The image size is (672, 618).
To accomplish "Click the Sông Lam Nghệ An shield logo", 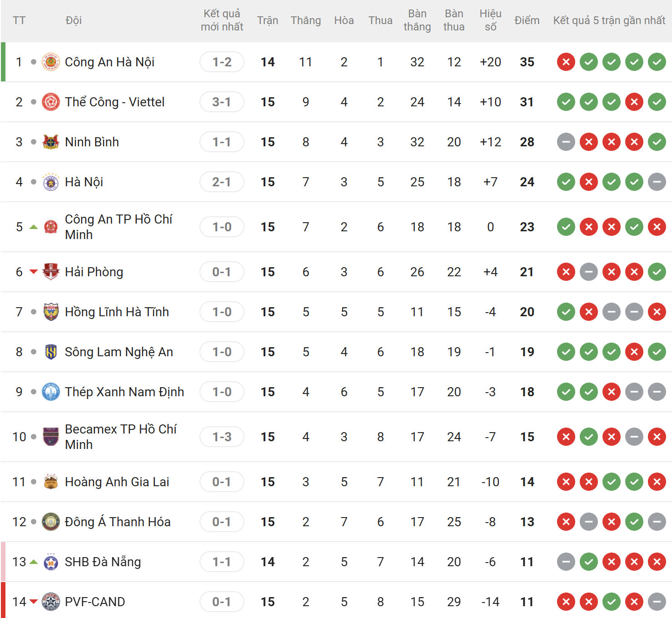I will click(x=51, y=352).
